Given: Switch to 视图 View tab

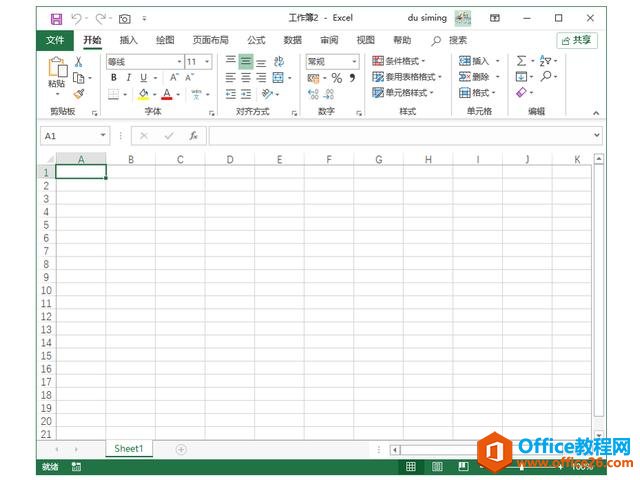Looking at the screenshot, I should (366, 40).
